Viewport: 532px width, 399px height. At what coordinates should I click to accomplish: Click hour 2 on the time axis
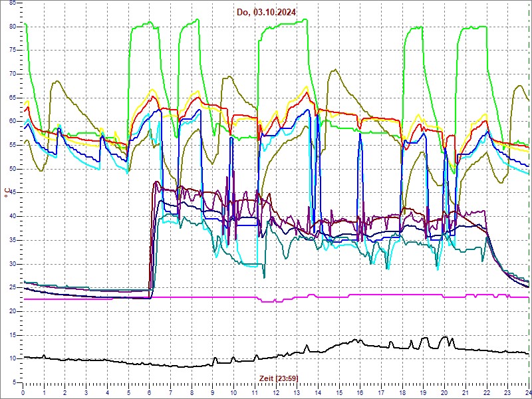[x=65, y=392]
